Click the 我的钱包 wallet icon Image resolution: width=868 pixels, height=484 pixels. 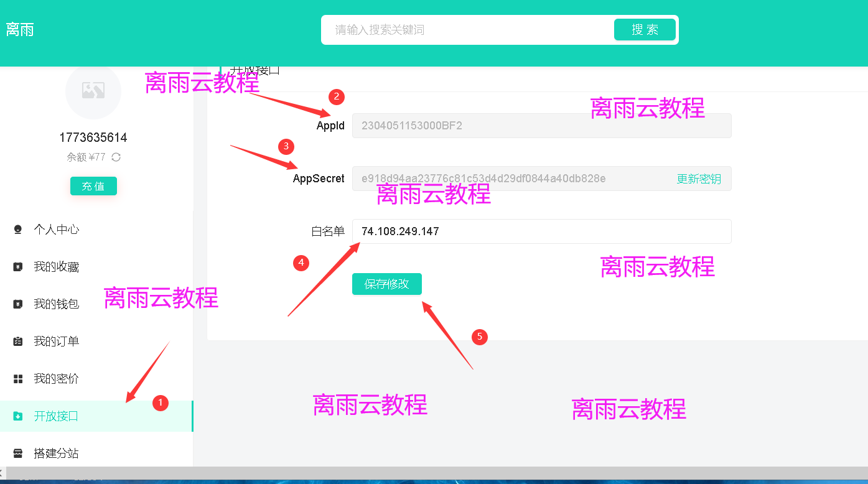[x=18, y=304]
